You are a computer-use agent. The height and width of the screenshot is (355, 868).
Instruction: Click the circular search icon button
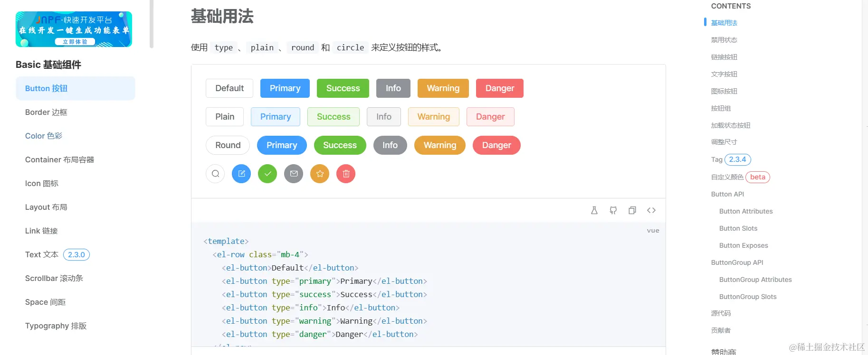click(x=215, y=174)
